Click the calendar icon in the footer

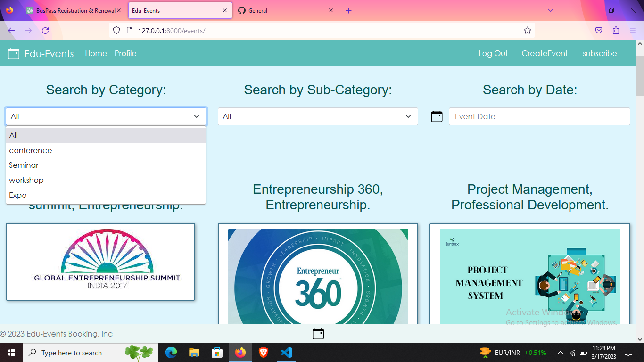point(317,334)
